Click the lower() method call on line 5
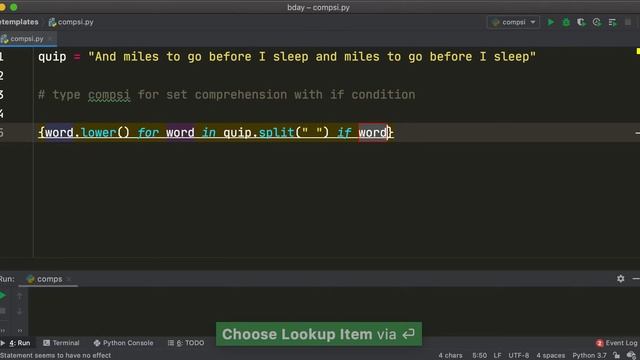Screen dimensions: 640x360 pyautogui.click(x=105, y=133)
